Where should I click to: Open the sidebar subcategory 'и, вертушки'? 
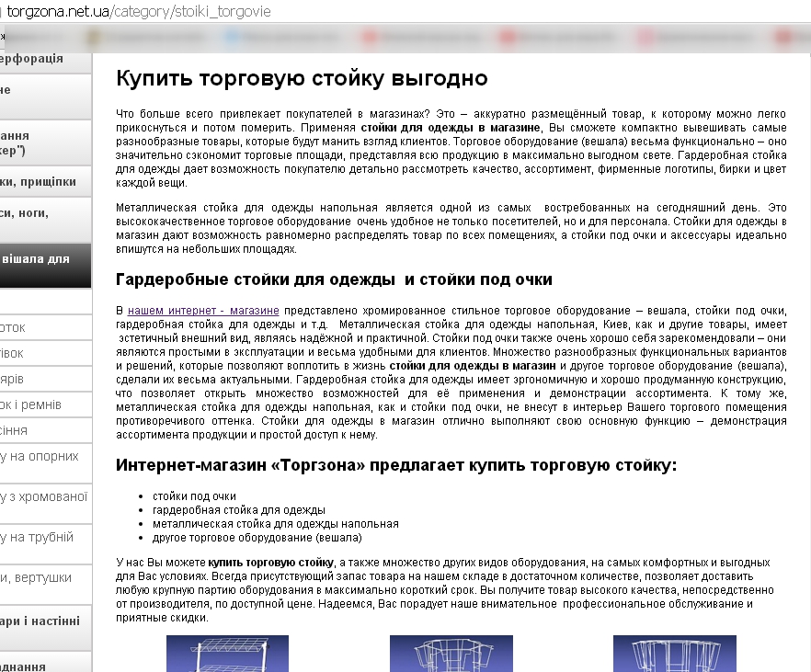tap(46, 584)
